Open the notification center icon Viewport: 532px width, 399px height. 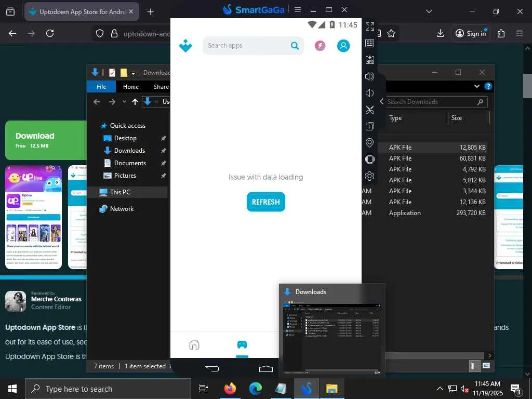(x=516, y=389)
